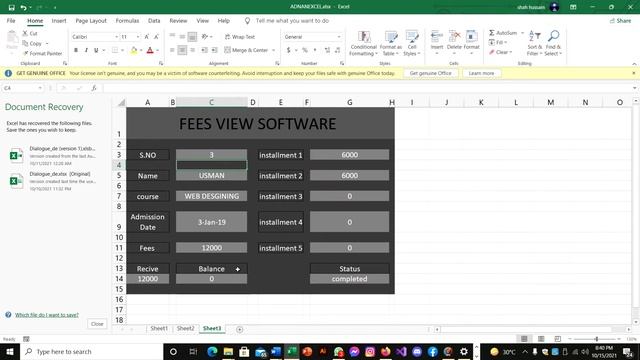Open fill color dropdown arrow

[x=141, y=50]
